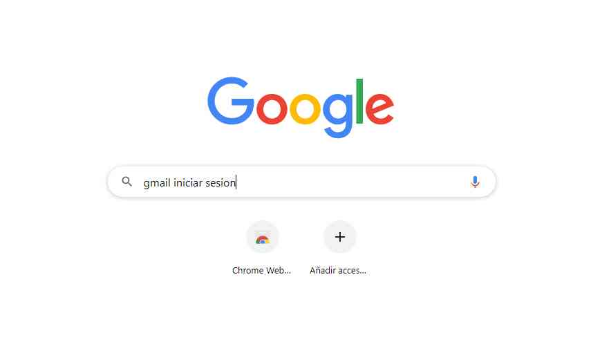The image size is (611, 364).
Task: Click the magnifying glass search icon
Action: 126,182
